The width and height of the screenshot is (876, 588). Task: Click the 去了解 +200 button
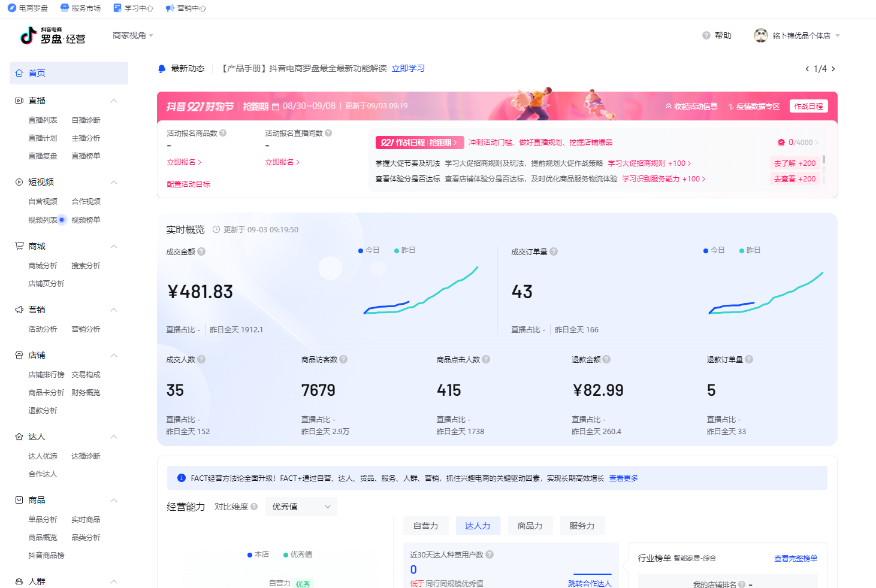pos(795,163)
